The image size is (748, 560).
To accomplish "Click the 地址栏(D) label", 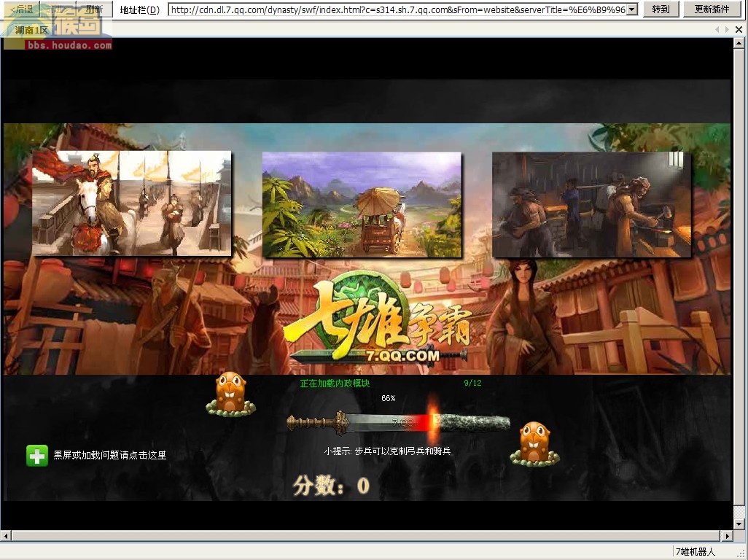I will (140, 9).
